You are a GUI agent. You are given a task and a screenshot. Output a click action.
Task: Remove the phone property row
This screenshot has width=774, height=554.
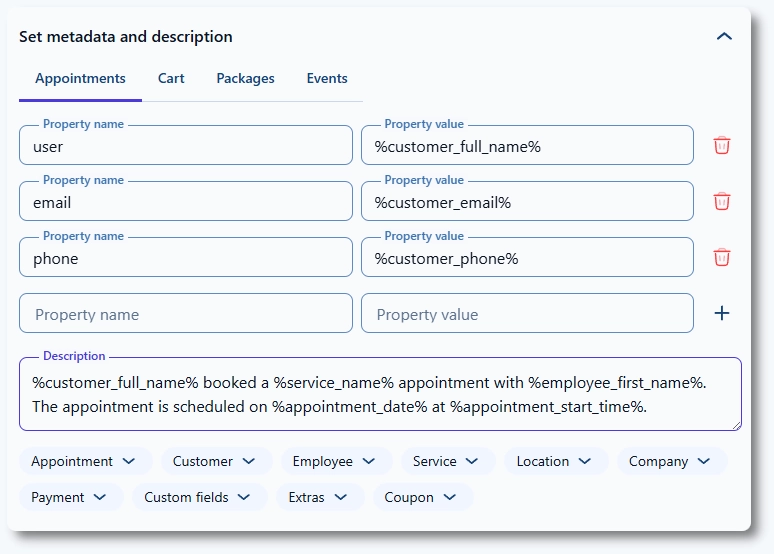[722, 257]
